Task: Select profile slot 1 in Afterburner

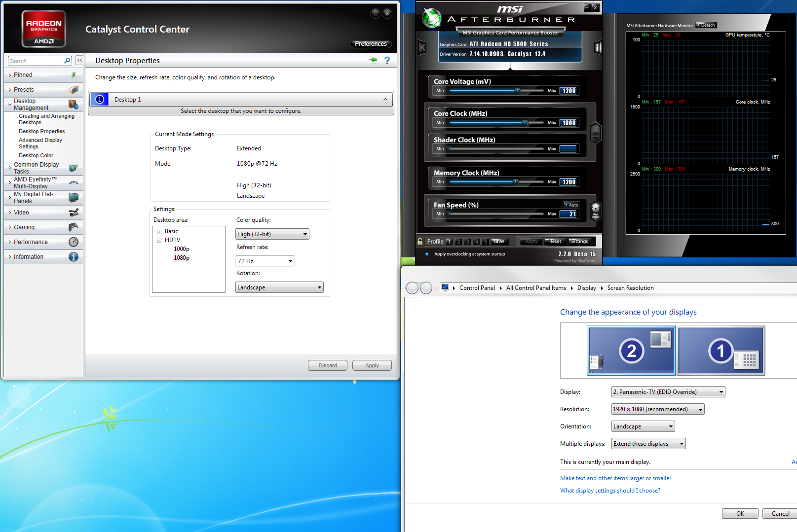Action: coord(449,242)
